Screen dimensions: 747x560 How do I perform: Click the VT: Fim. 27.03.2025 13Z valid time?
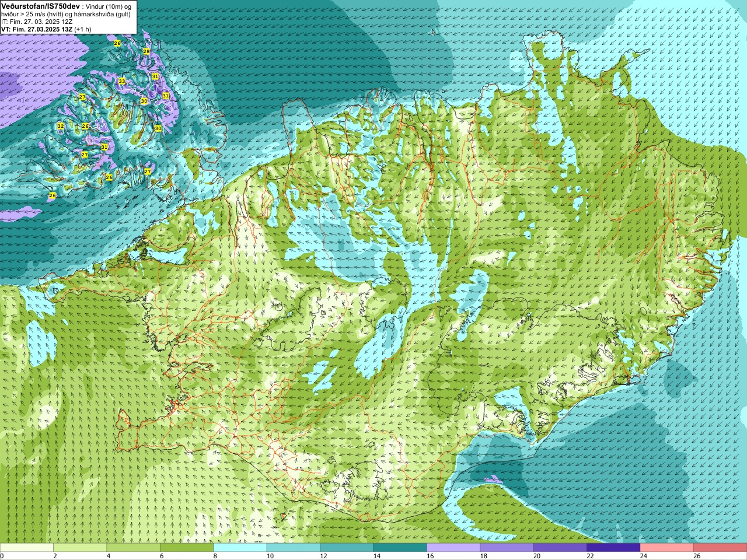tap(37, 29)
